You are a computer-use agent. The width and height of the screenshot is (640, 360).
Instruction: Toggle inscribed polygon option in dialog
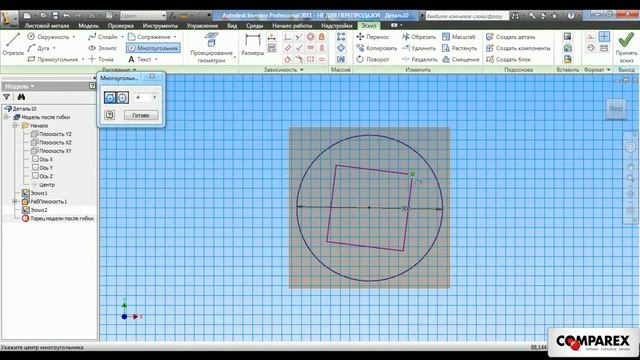tap(109, 98)
